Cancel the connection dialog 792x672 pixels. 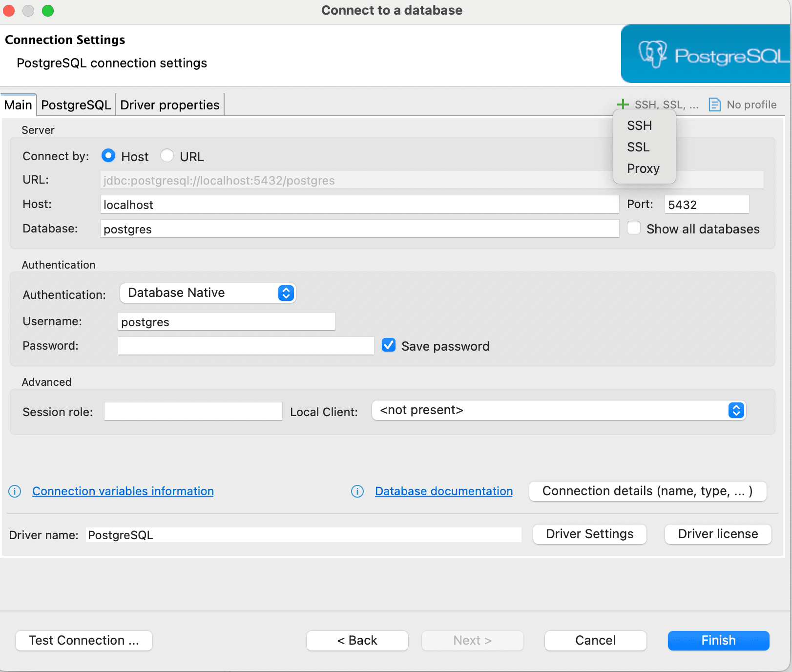point(596,641)
